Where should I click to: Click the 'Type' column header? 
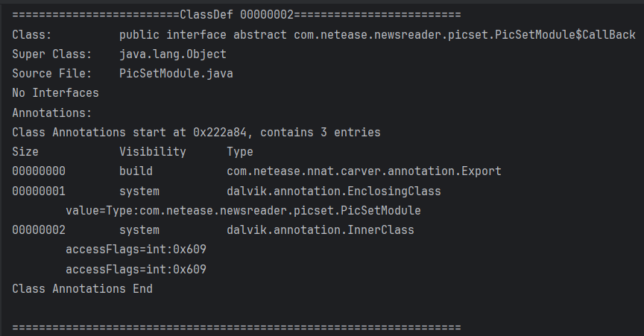click(x=240, y=151)
